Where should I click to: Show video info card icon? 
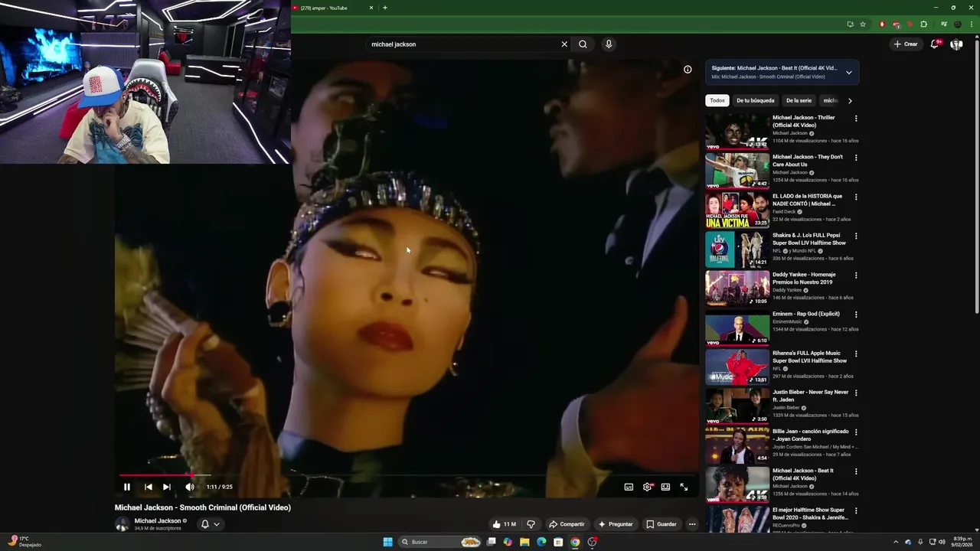[688, 70]
